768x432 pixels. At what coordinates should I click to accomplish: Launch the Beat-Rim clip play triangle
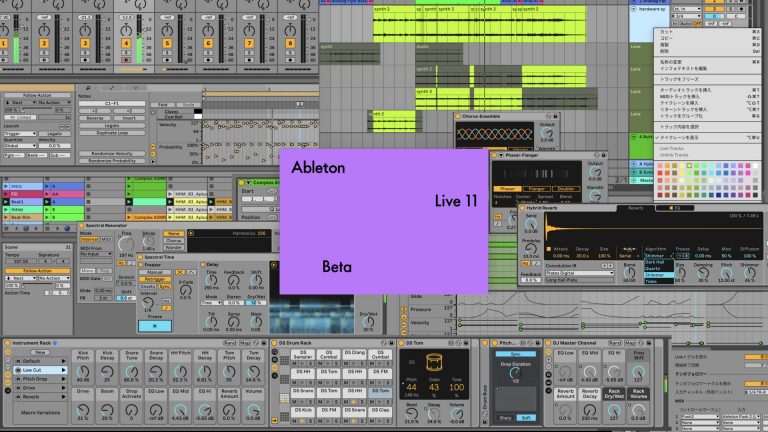(x=6, y=217)
